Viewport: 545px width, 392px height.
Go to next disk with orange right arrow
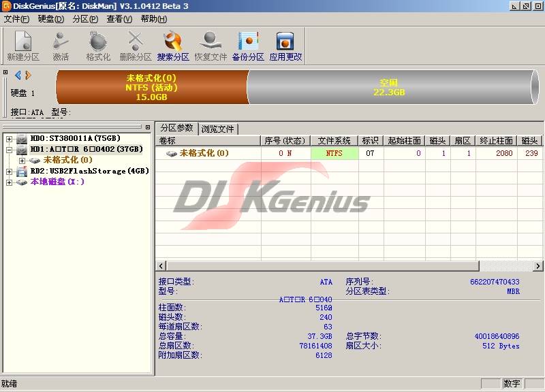click(28, 75)
